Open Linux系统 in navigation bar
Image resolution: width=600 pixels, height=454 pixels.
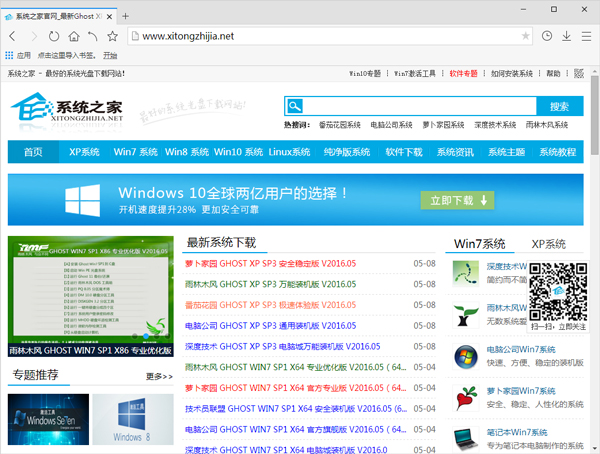point(289,152)
